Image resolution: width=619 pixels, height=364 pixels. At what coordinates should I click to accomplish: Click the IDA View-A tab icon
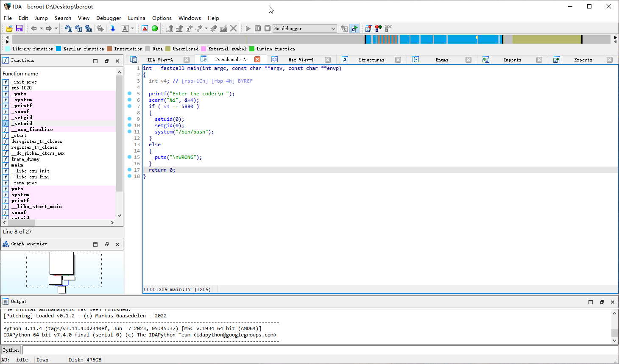point(134,60)
